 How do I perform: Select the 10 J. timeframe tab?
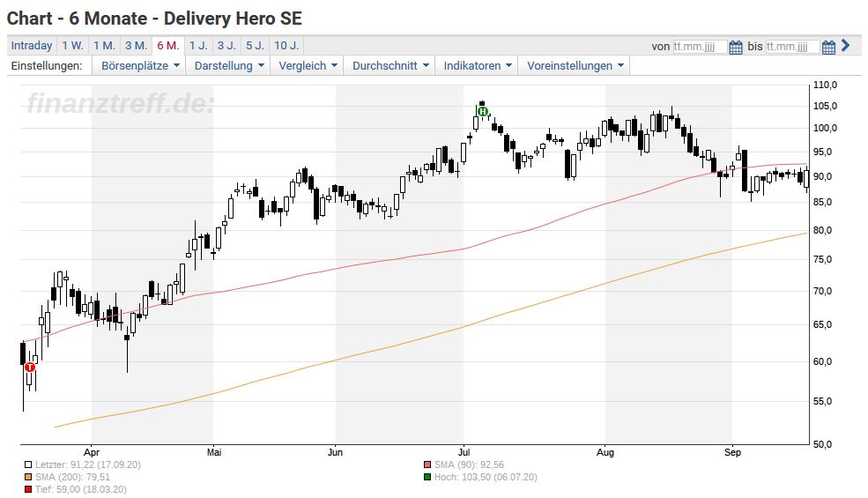(286, 46)
